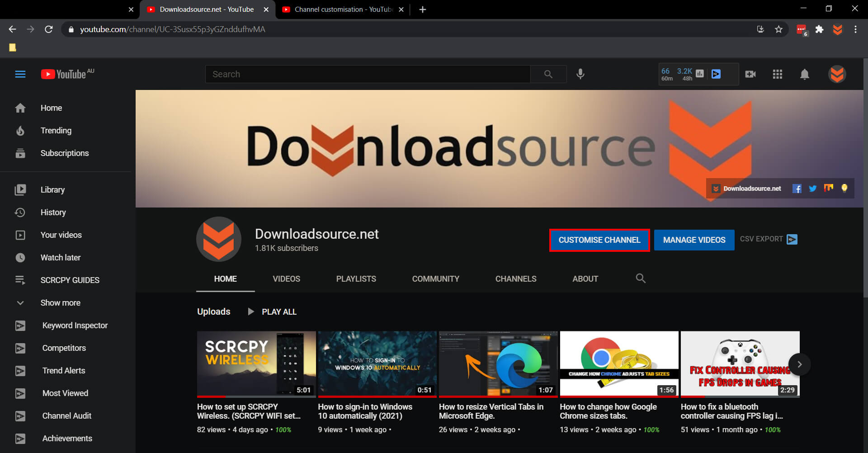Open account avatar menu in header
The height and width of the screenshot is (453, 868).
(x=837, y=74)
